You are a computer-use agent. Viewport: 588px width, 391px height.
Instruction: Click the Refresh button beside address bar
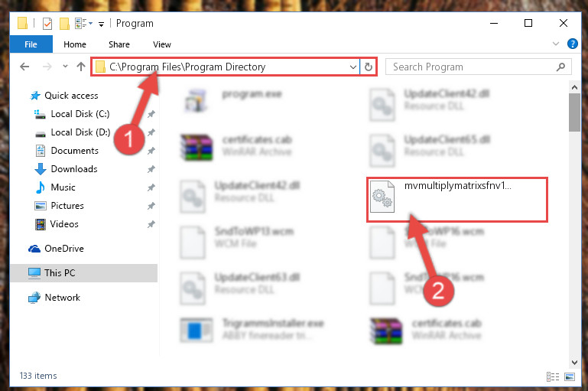[369, 67]
